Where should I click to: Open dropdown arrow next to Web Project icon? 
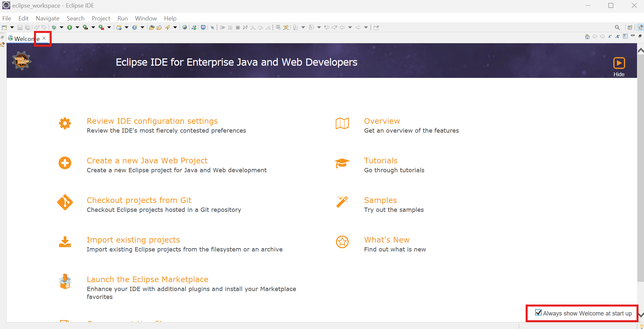[126, 27]
